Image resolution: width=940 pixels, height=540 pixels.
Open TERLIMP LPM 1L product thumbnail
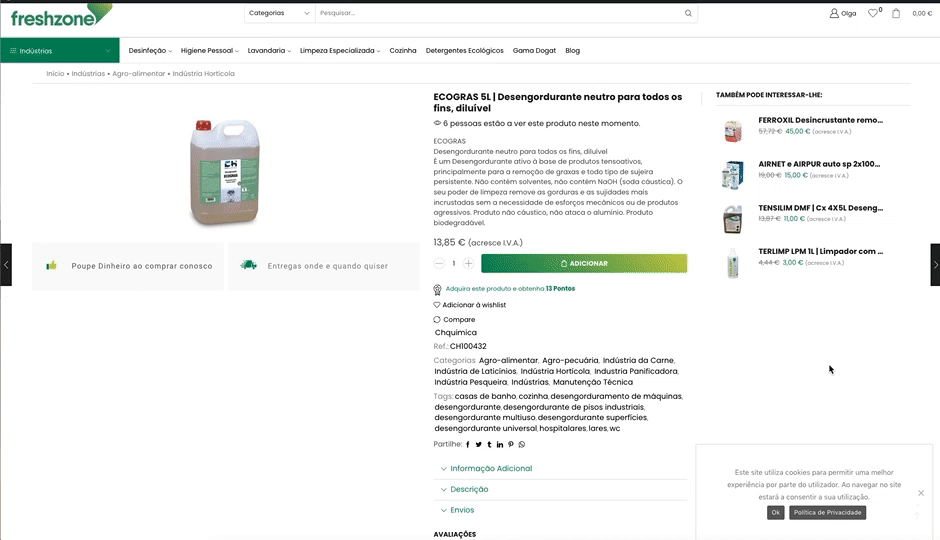tap(733, 263)
